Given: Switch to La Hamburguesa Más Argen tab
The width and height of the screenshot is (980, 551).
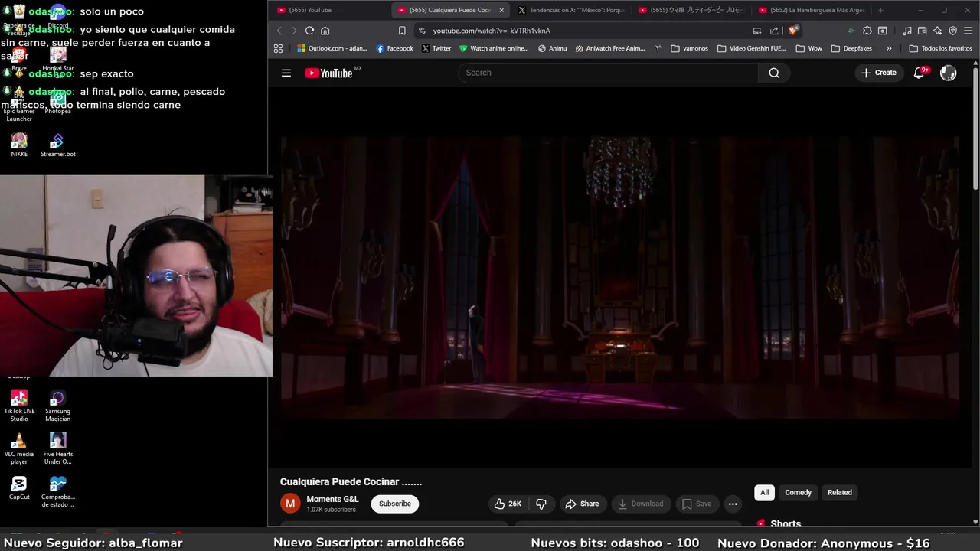Looking at the screenshot, I should coord(812,10).
